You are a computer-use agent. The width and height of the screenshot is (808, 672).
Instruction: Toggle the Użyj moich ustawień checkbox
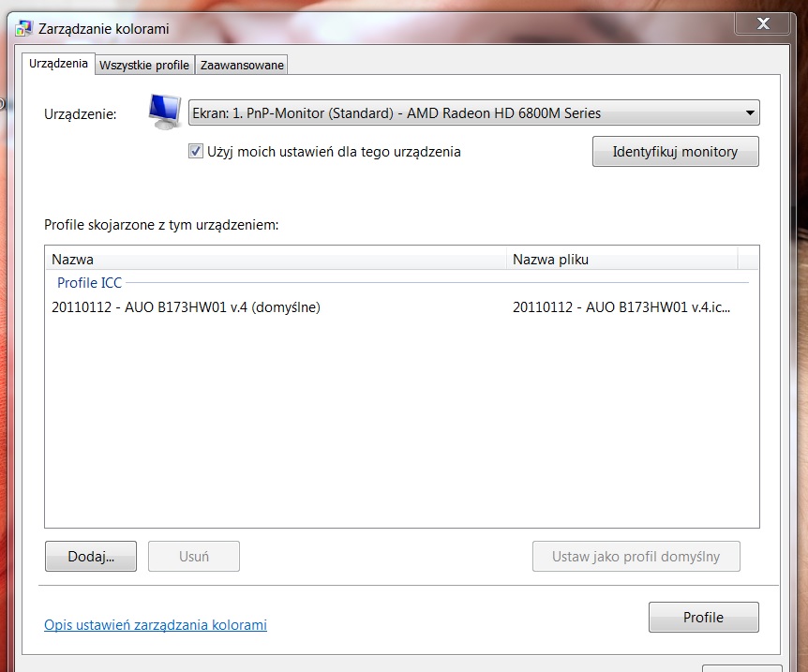tap(196, 151)
